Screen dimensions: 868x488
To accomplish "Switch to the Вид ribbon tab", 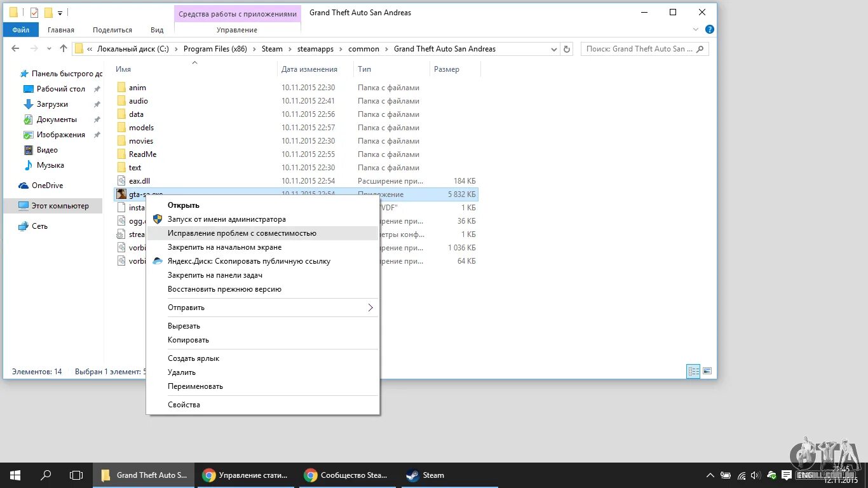I will (157, 30).
